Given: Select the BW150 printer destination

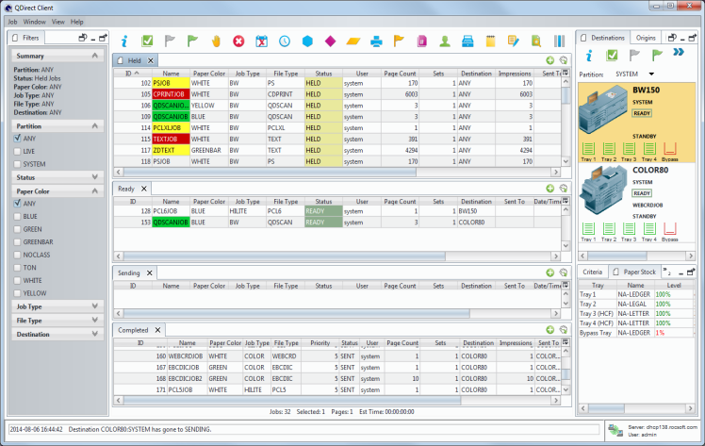Looking at the screenshot, I should coord(636,122).
